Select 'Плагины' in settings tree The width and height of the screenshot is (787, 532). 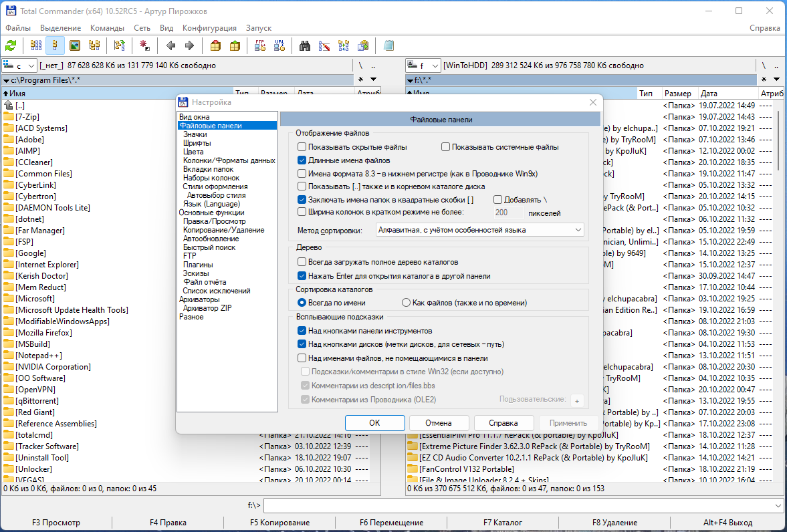coord(198,265)
